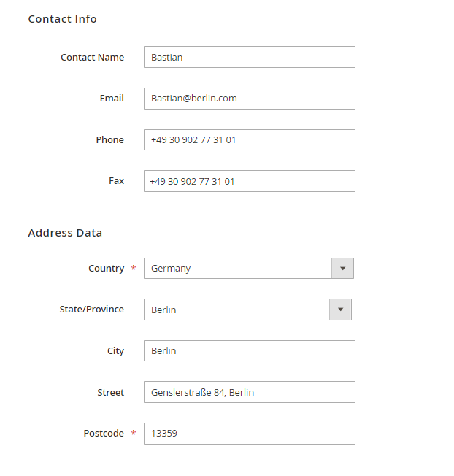Click the Contact Name input field

pyautogui.click(x=249, y=57)
